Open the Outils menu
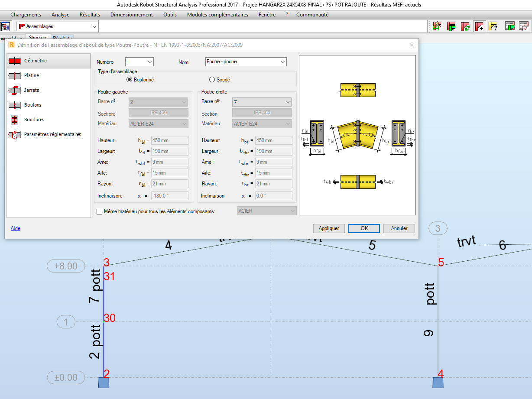Image resolution: width=532 pixels, height=399 pixels. tap(170, 15)
